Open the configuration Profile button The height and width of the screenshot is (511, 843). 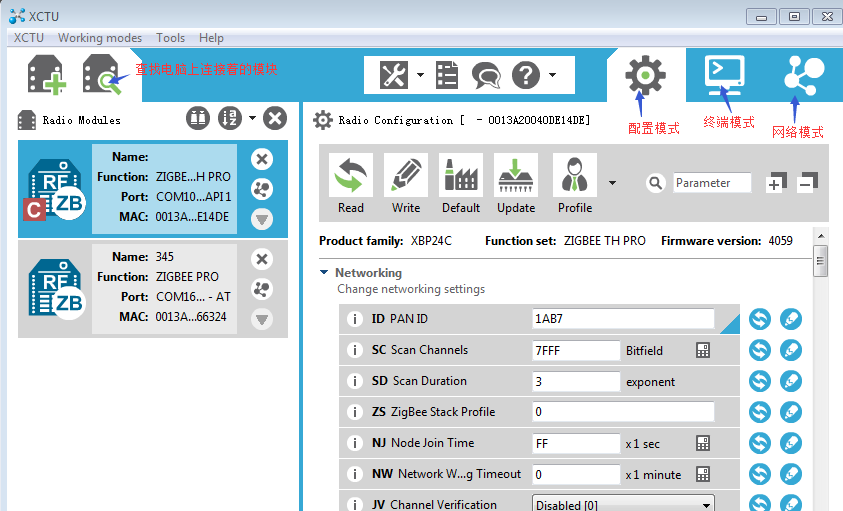(575, 184)
